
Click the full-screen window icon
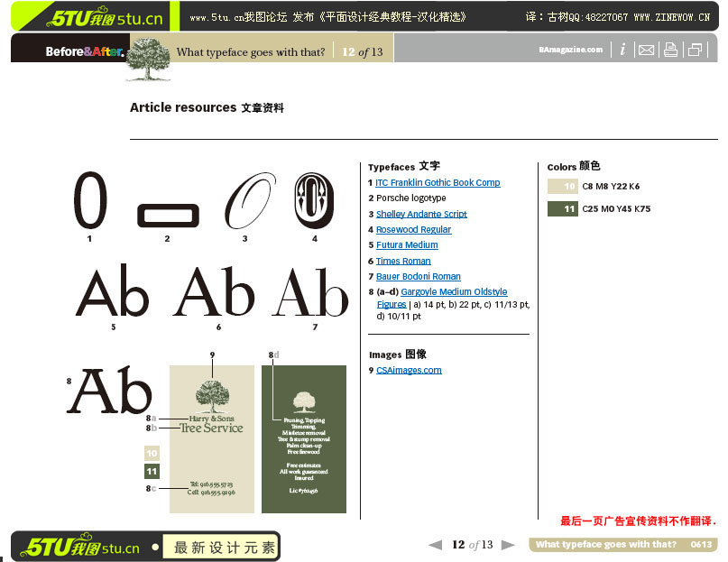(695, 50)
